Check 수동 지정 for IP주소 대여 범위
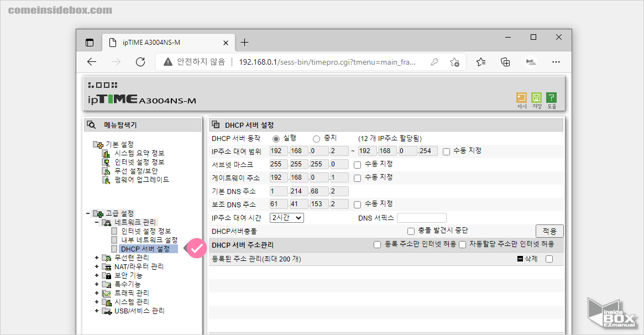Screen dimensions: 644x335 point(447,152)
